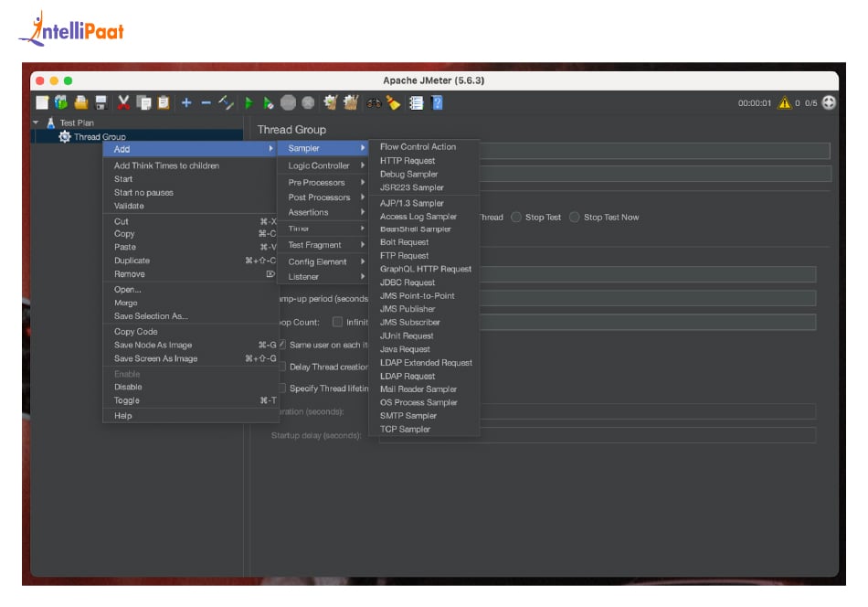Click the Search binoculars icon
868x607 pixels.
(x=374, y=103)
